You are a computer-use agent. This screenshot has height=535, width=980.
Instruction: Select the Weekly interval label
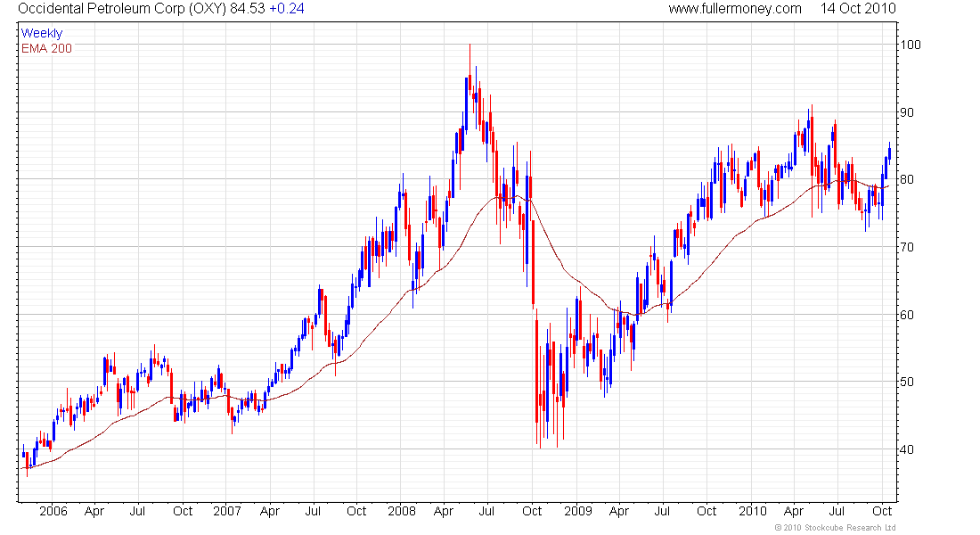[42, 33]
